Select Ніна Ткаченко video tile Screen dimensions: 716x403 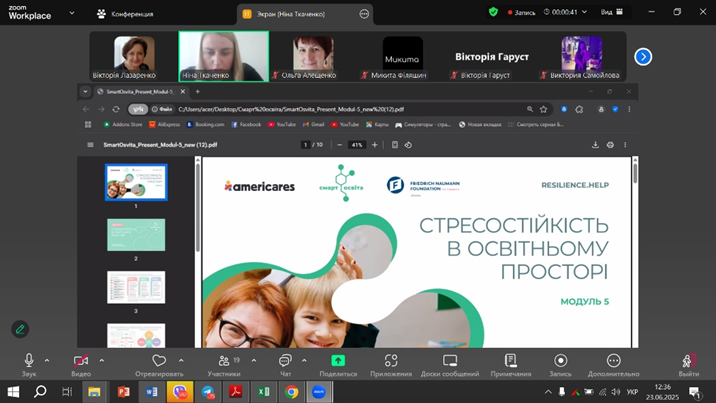pos(224,57)
